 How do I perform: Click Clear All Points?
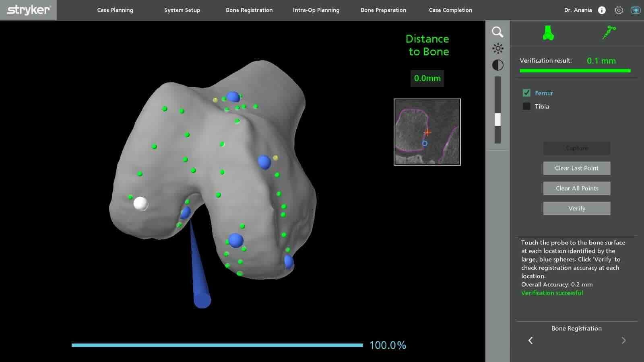pos(577,188)
